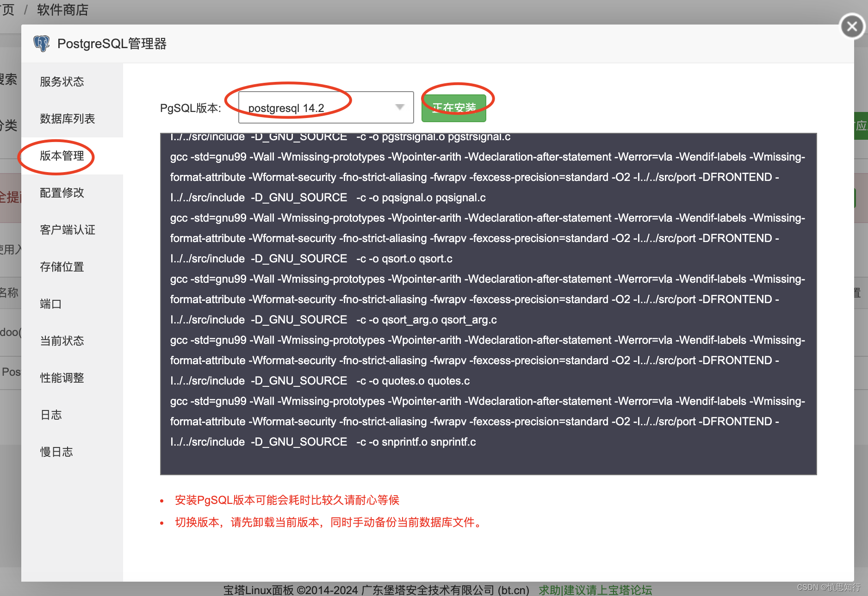The width and height of the screenshot is (868, 596).
Task: Click the 'qsort_arg.o qsort_arg.c' log line
Action: [x=334, y=320]
